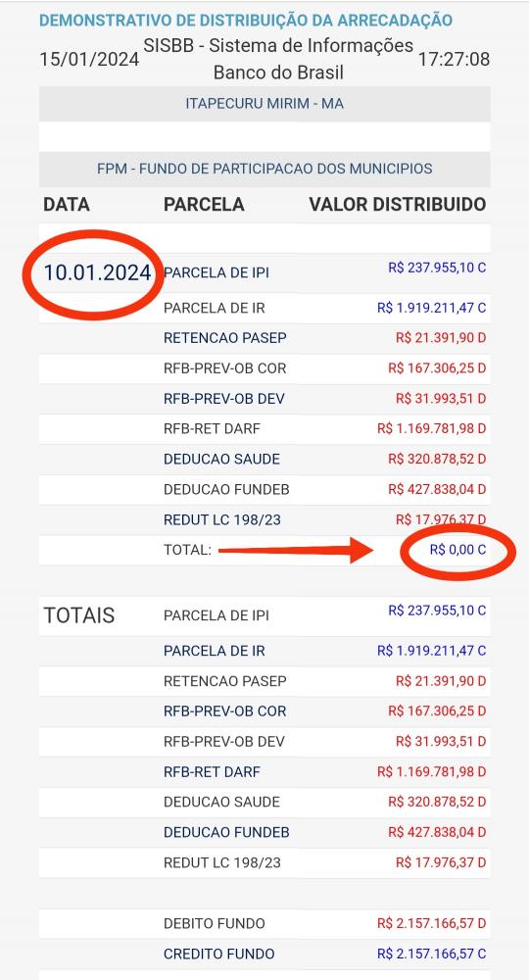Click the CREDITO FUNDO amount R$ 2.157.166,57 C
Image resolution: width=529 pixels, height=980 pixels.
[x=432, y=954]
